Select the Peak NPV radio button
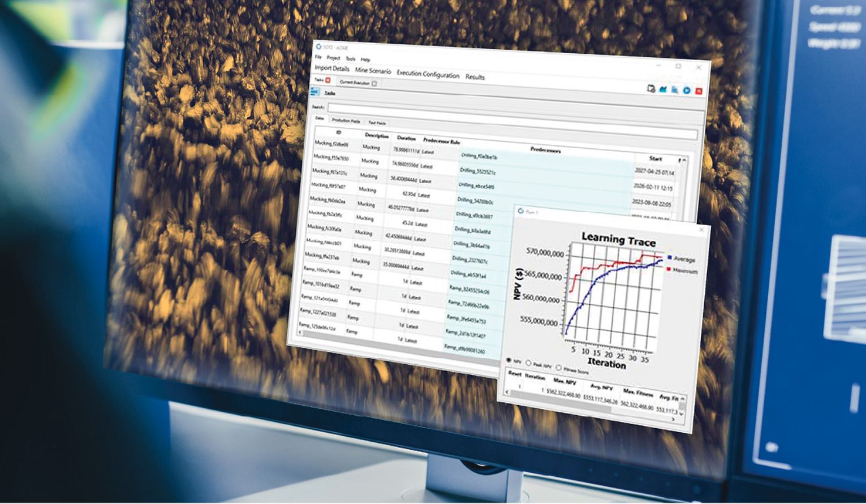The width and height of the screenshot is (866, 504). point(528,364)
